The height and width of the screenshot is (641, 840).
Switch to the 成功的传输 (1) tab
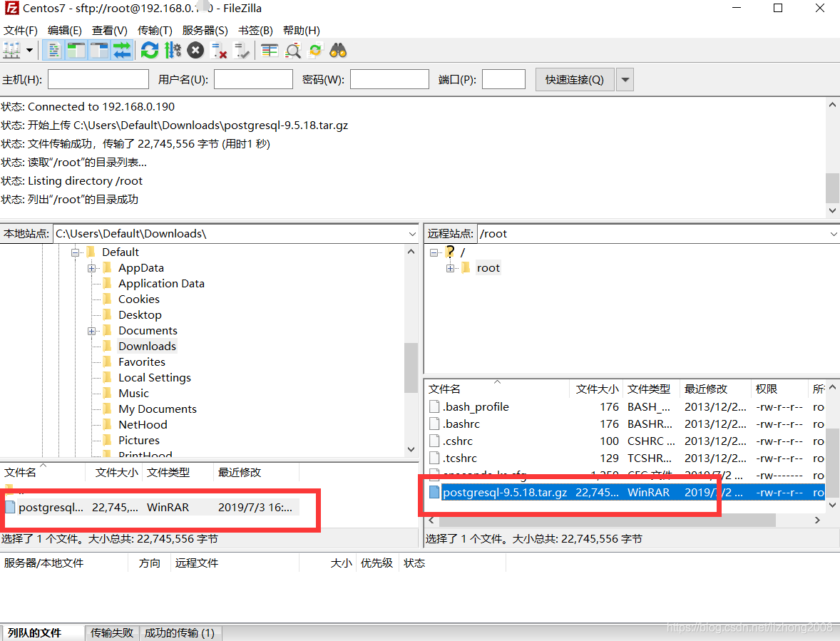(180, 633)
